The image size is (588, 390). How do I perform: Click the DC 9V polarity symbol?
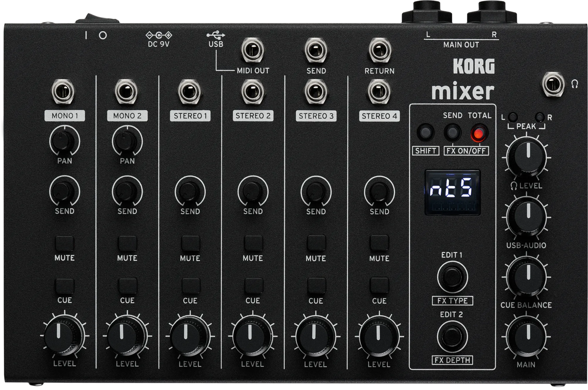159,35
